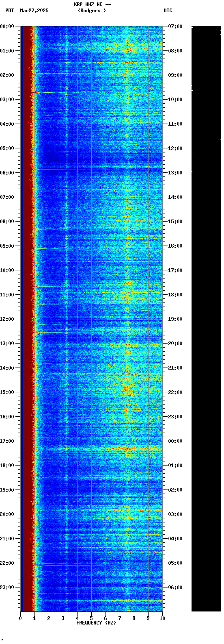Click the UTC time label '03:00'
Screen dimensions: 224x644
pos(175,514)
